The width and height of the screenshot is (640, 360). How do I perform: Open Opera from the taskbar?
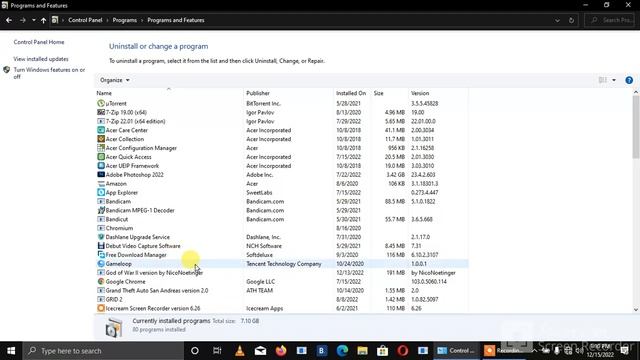[402, 351]
